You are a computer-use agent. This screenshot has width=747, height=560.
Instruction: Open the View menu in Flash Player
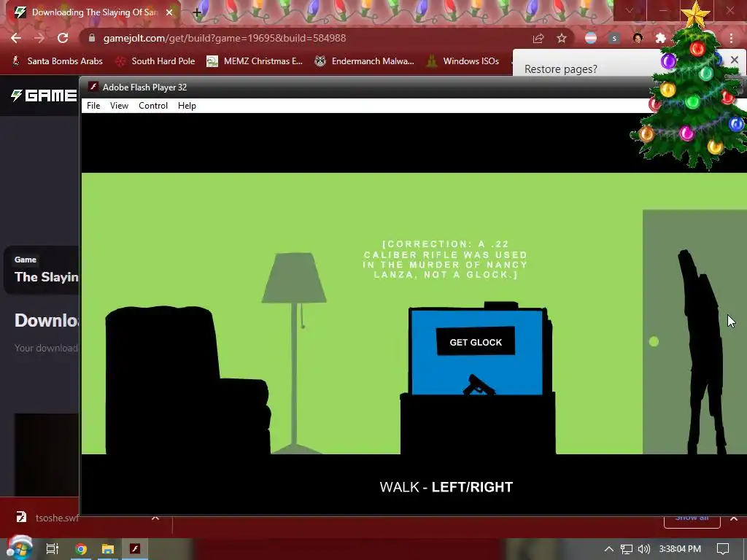(119, 106)
